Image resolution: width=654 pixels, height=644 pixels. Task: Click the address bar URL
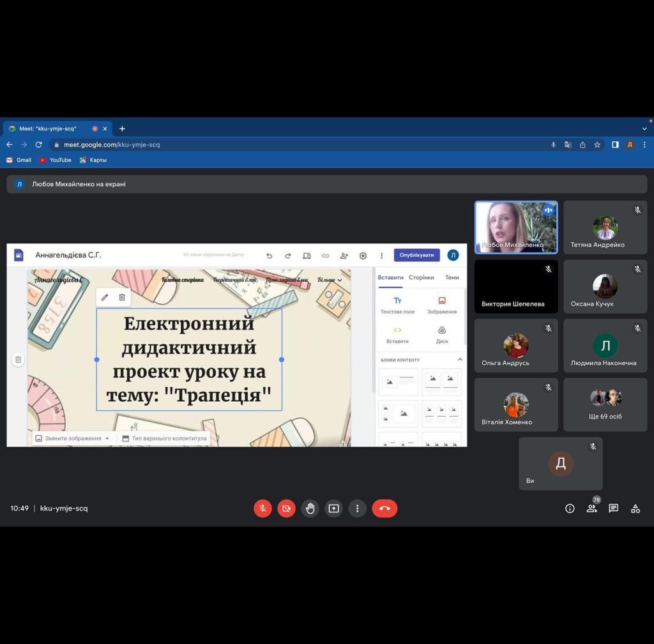pyautogui.click(x=111, y=145)
